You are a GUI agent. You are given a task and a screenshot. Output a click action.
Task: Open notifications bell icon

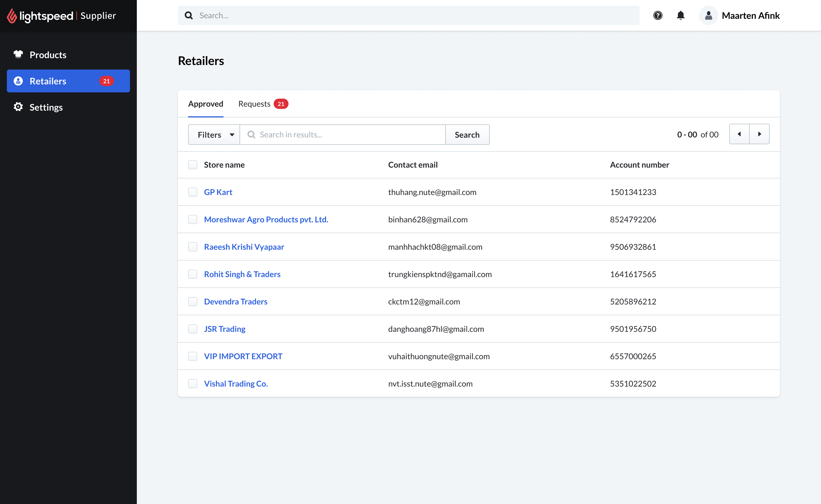[681, 16]
